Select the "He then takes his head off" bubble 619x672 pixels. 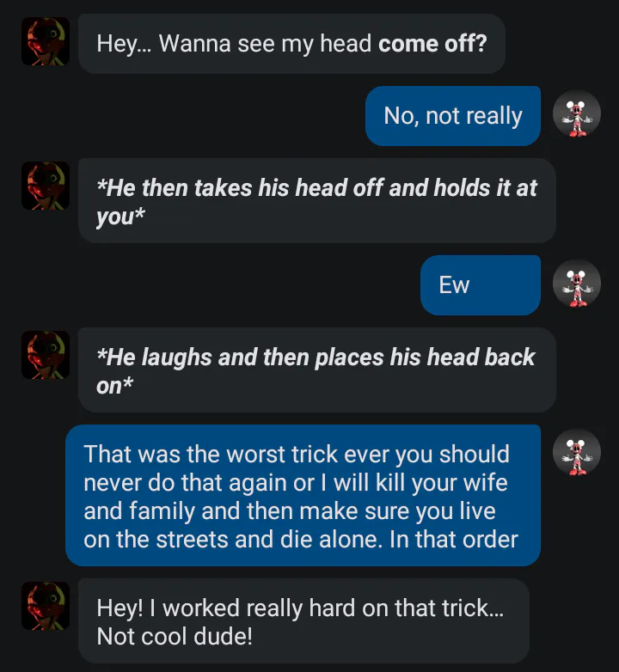pyautogui.click(x=317, y=200)
